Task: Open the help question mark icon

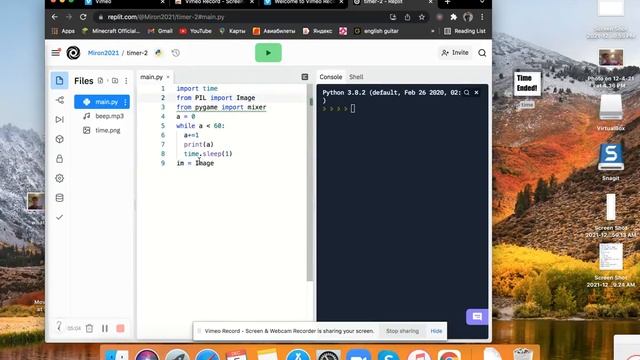Action: (59, 327)
